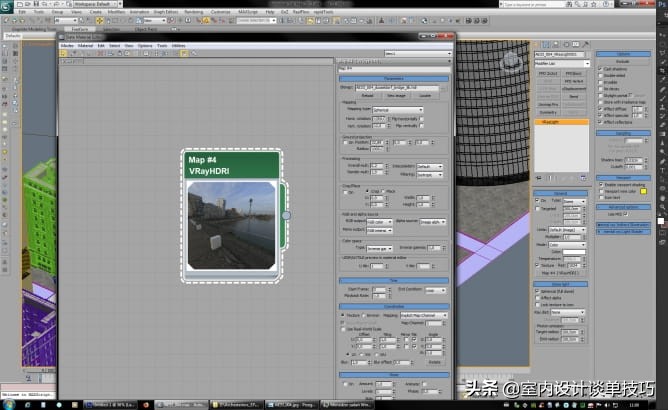The height and width of the screenshot is (410, 668).
Task: Click the Locate button
Action: [x=424, y=96]
